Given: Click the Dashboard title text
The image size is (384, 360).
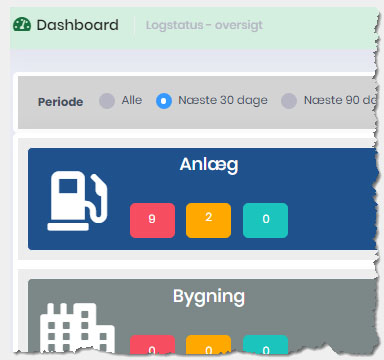Looking at the screenshot, I should click(x=77, y=25).
